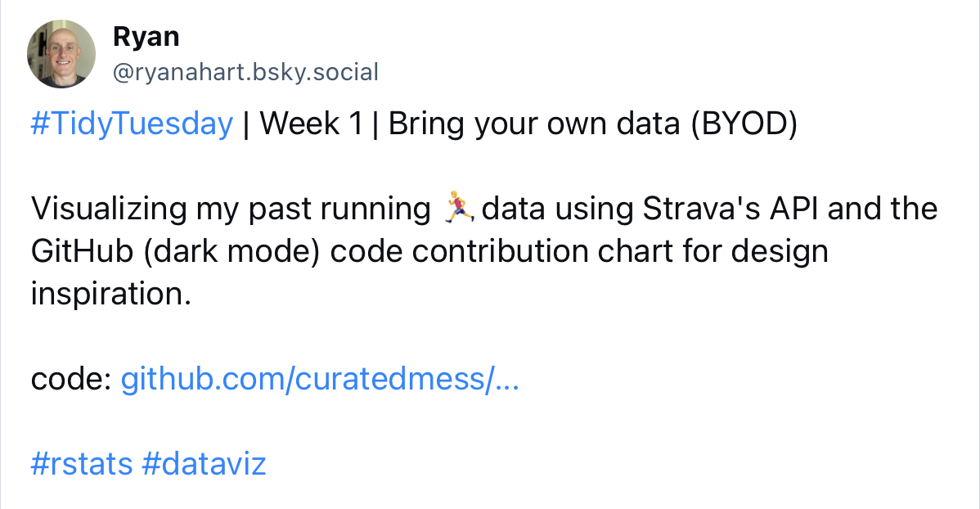The height and width of the screenshot is (509, 980).
Task: Open the #rstats hashtag
Action: (82, 465)
